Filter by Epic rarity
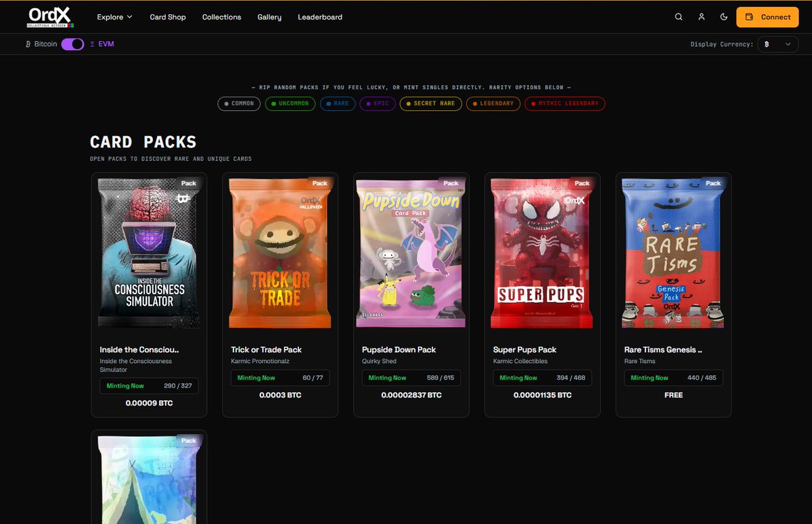812x524 pixels. click(x=378, y=103)
